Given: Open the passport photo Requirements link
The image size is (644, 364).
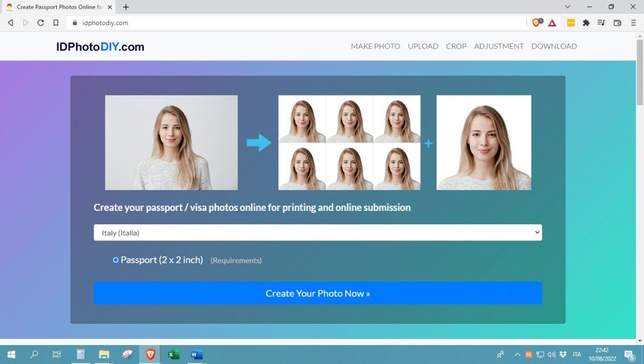Looking at the screenshot, I should click(236, 260).
